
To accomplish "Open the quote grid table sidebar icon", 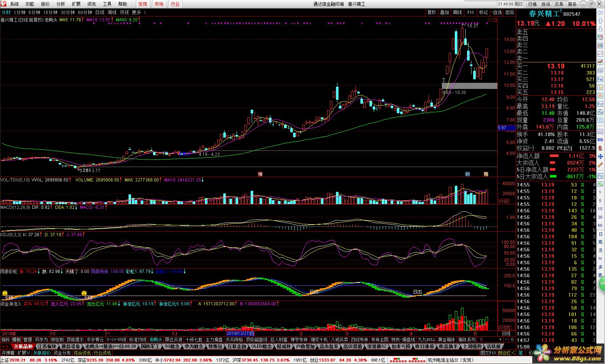I will (600, 45).
